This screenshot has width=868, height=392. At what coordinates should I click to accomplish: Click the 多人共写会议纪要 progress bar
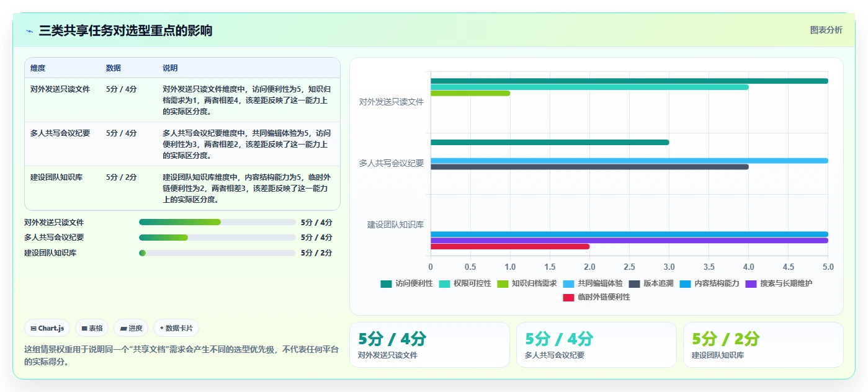point(217,238)
